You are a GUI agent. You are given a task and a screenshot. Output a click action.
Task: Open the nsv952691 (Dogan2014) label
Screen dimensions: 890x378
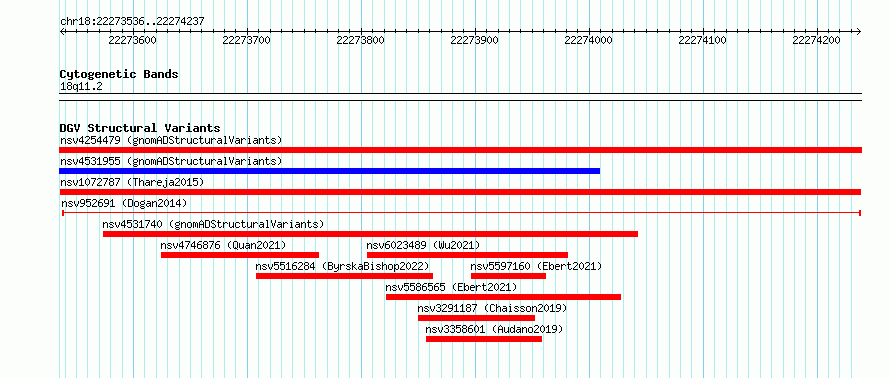(x=124, y=203)
